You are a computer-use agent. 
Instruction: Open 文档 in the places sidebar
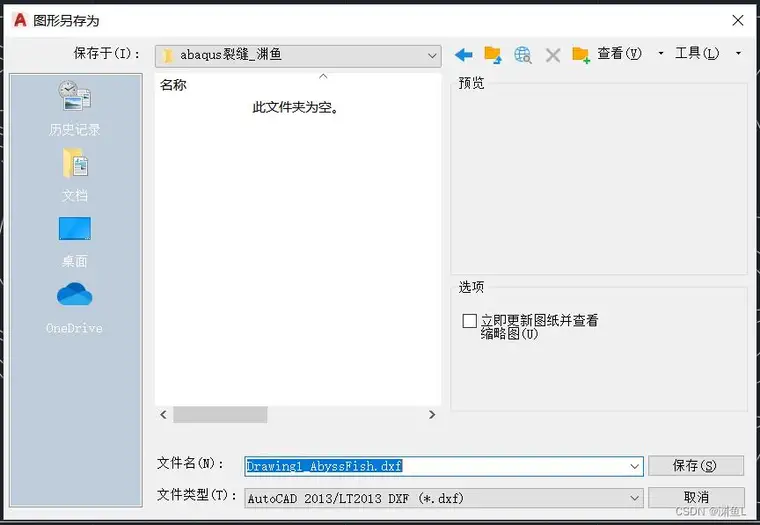75,175
